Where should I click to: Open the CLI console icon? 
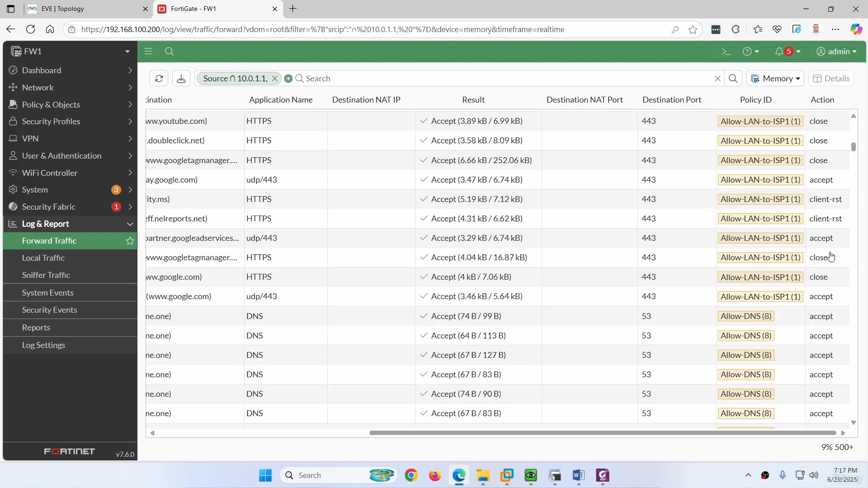pos(726,52)
